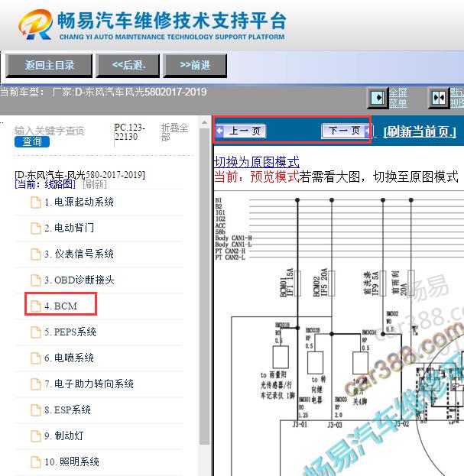Click 折叠全部 to collapse all
This screenshot has width=464, height=476.
[174, 132]
